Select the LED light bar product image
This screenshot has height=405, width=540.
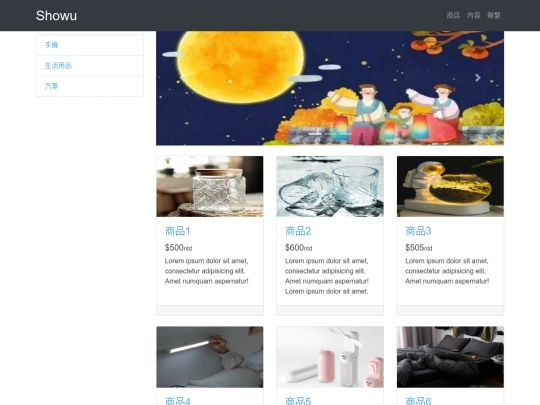coord(210,357)
